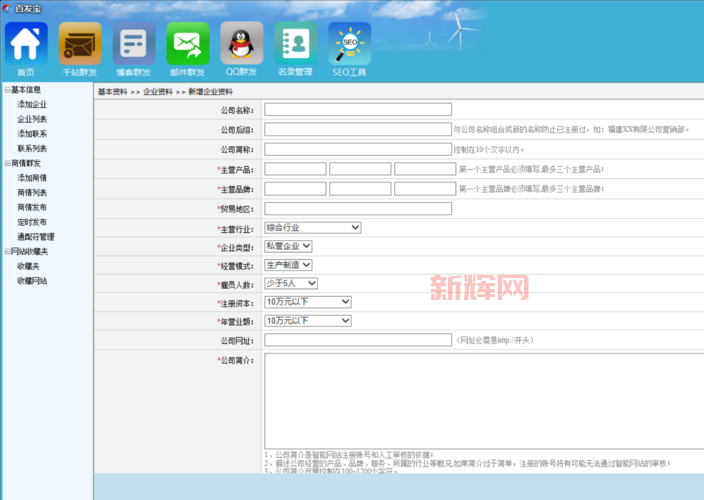The image size is (704, 500).
Task: Collapse the 网站收藏夹 tree section
Action: [x=7, y=252]
